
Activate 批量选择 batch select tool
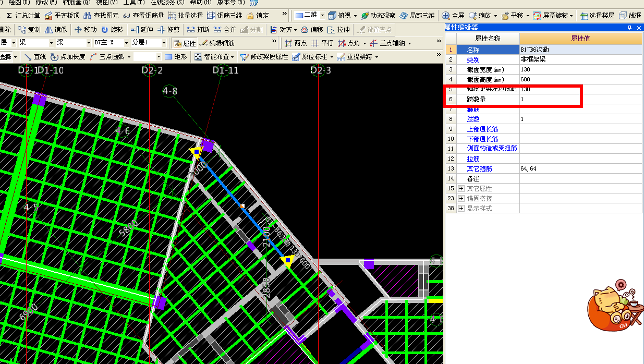coord(185,16)
